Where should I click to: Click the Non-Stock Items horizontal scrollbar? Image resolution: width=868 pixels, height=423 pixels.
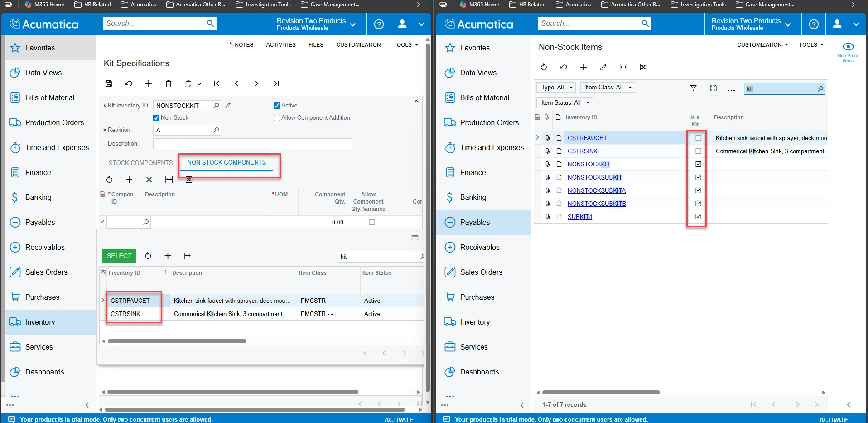[x=601, y=392]
